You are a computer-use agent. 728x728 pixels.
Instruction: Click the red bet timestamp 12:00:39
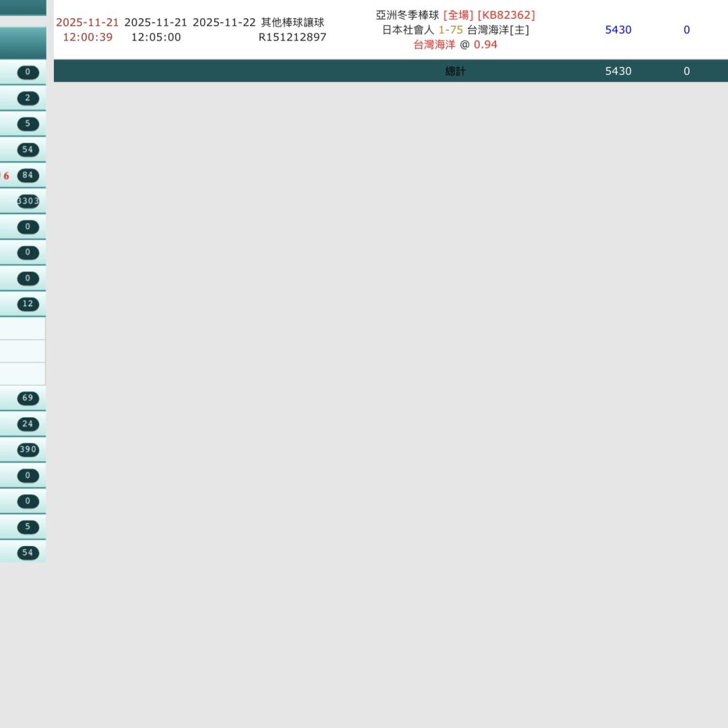(x=88, y=37)
